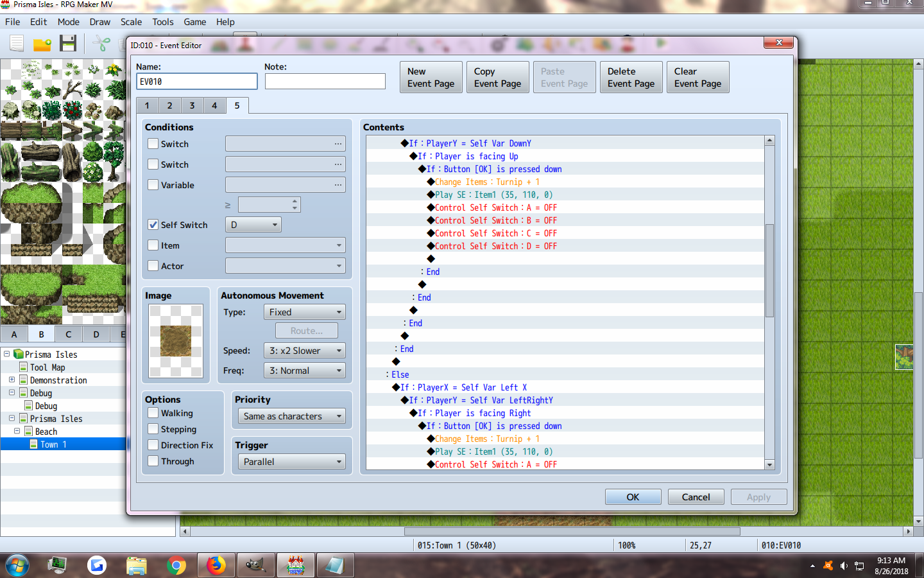Enable the first Switch condition checkbox
The image size is (924, 578).
coord(153,144)
